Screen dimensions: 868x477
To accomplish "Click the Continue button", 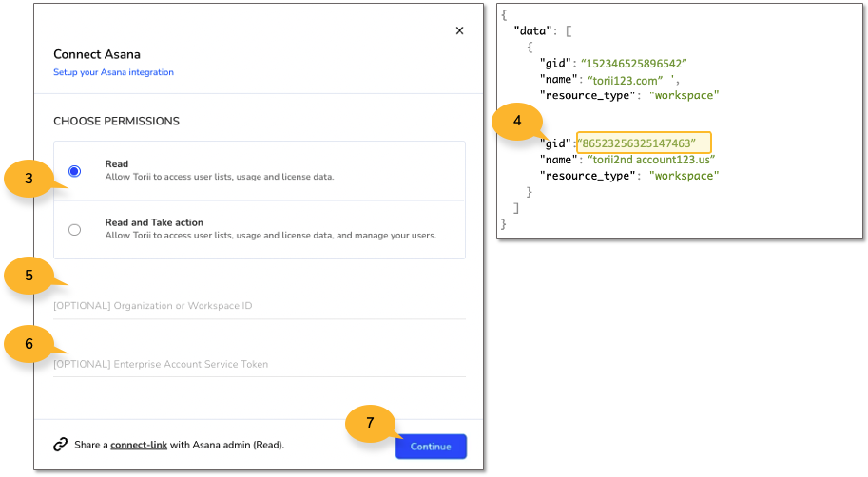I will pos(431,447).
